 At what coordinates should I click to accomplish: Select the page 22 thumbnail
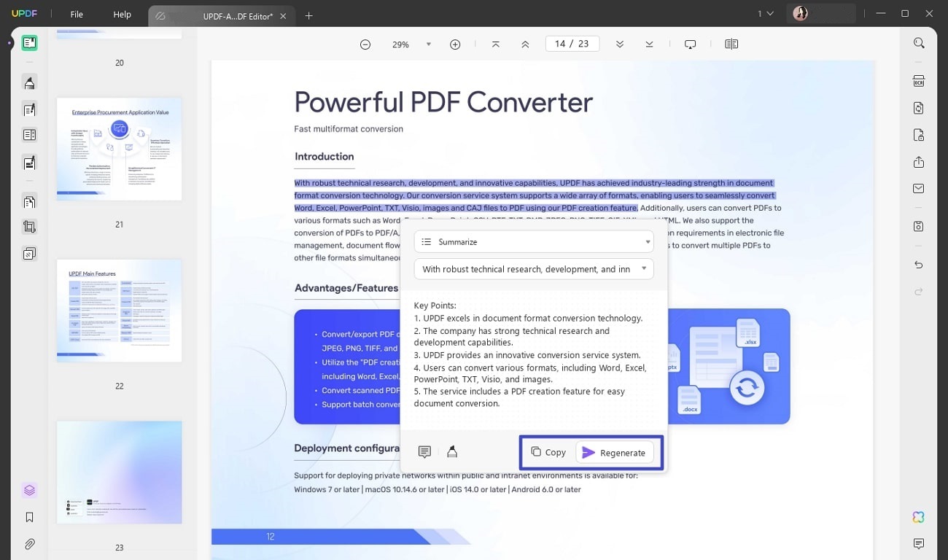click(x=118, y=310)
